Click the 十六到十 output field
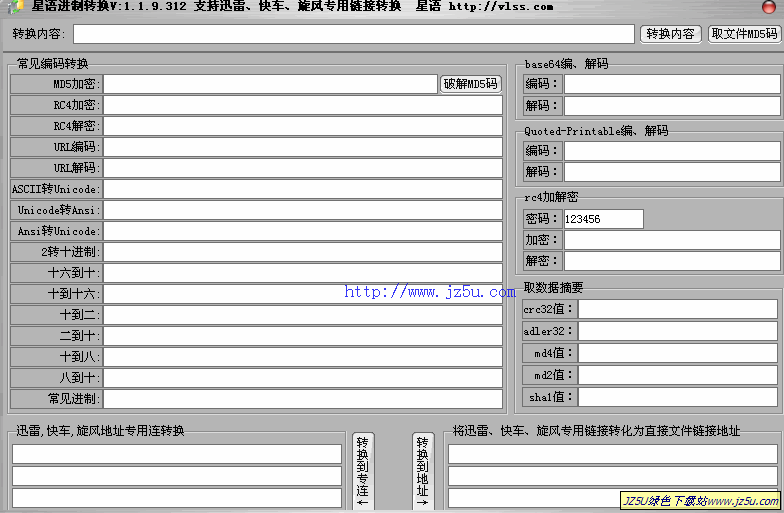784x513 pixels. pos(303,273)
